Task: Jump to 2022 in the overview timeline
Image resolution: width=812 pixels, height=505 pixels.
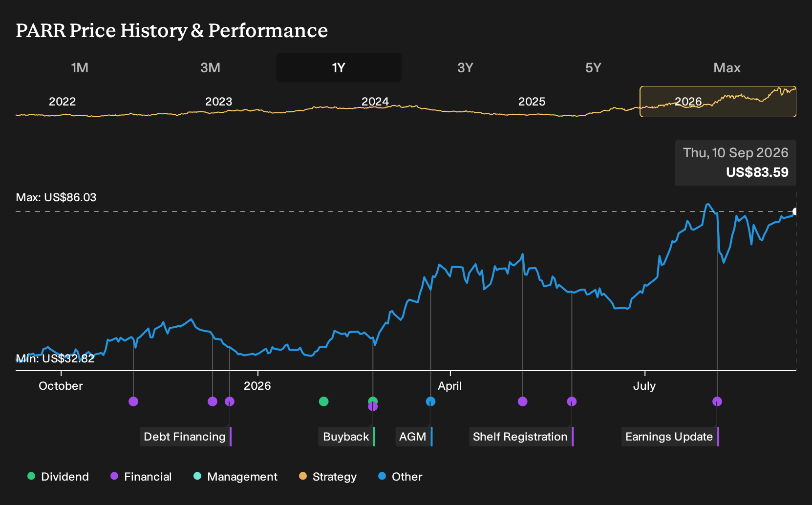Action: (63, 102)
